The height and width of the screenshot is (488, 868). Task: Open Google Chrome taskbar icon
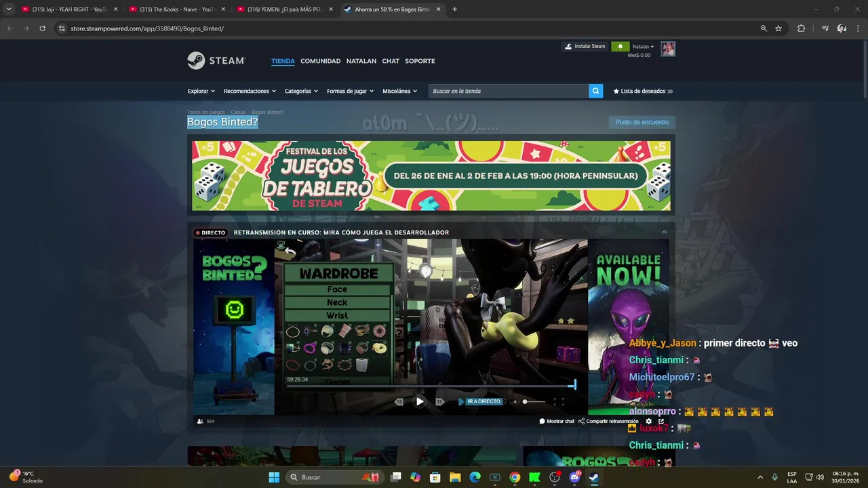(515, 477)
